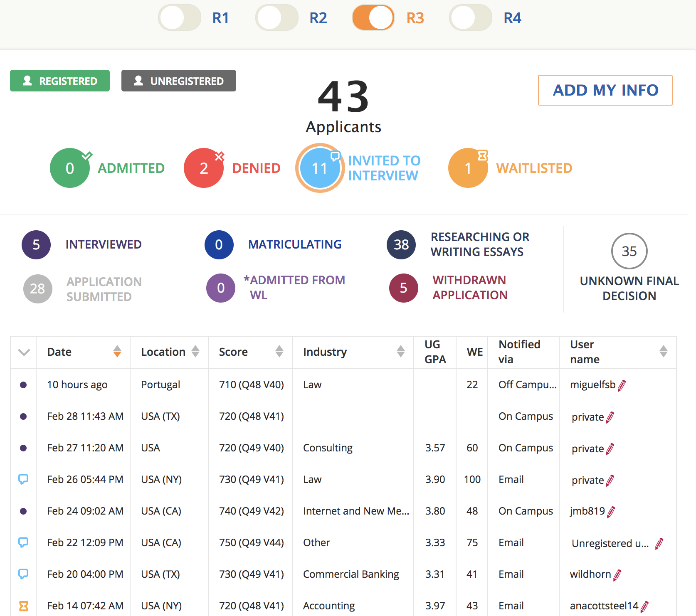Sort the table using the Date column arrows

pos(117,352)
